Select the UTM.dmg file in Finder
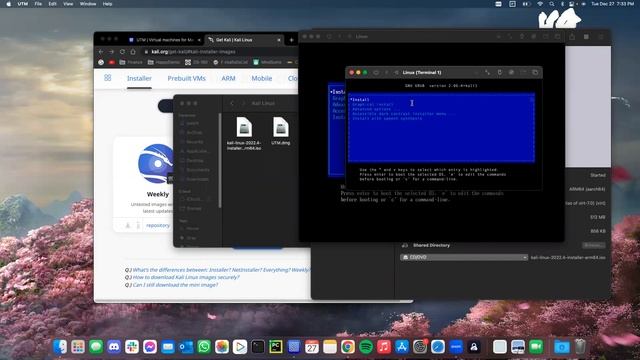The width and height of the screenshot is (640, 360). [281, 131]
